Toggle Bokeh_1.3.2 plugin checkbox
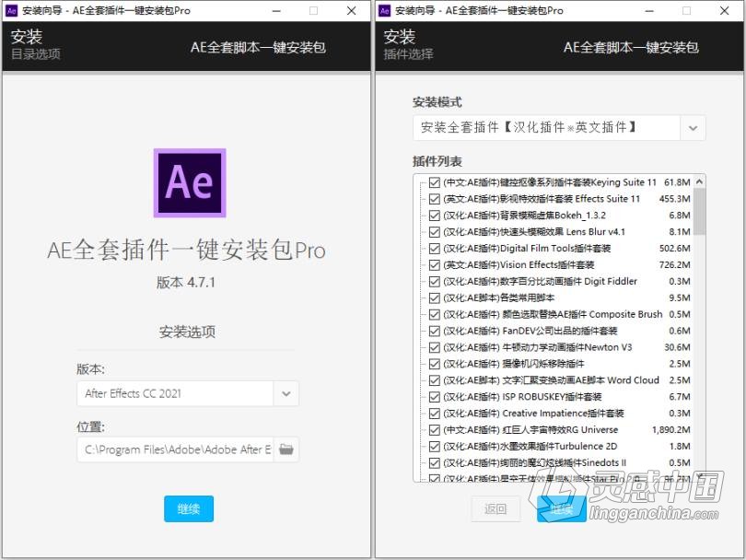The image size is (746, 560). point(434,215)
